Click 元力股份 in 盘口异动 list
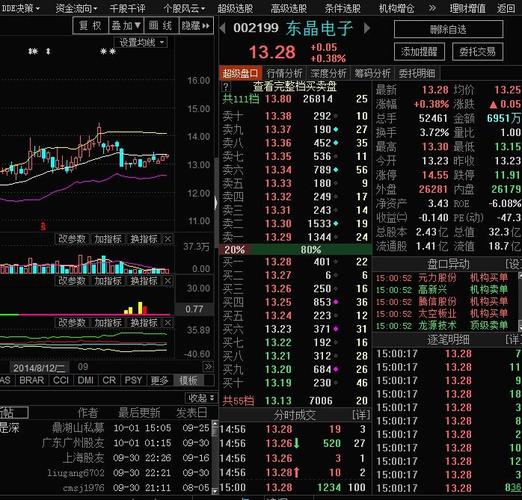Viewport: 522px width, 500px height. (x=437, y=278)
